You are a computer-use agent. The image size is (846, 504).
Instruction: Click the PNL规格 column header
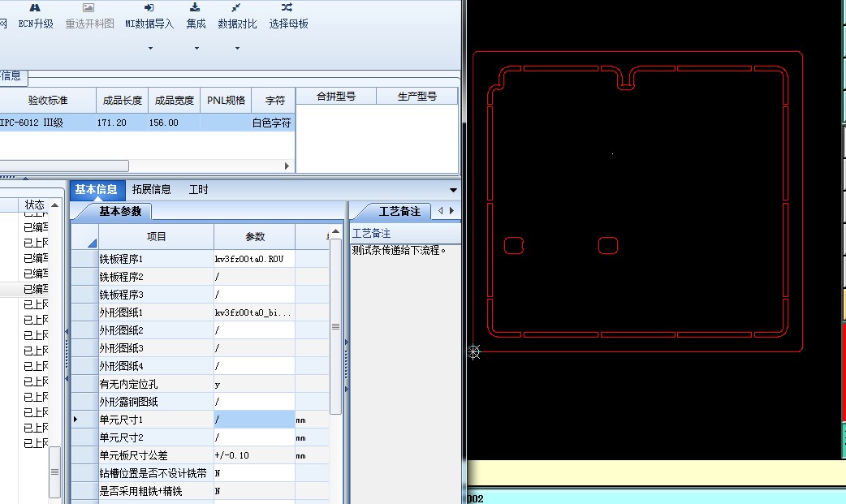tap(226, 101)
